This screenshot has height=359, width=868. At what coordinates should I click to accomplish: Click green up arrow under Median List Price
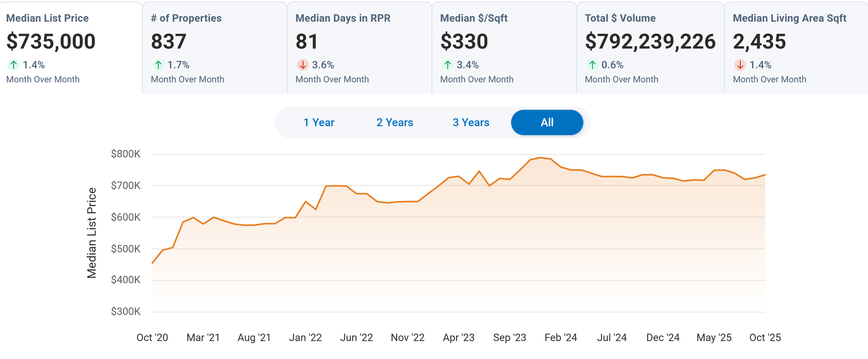(13, 64)
